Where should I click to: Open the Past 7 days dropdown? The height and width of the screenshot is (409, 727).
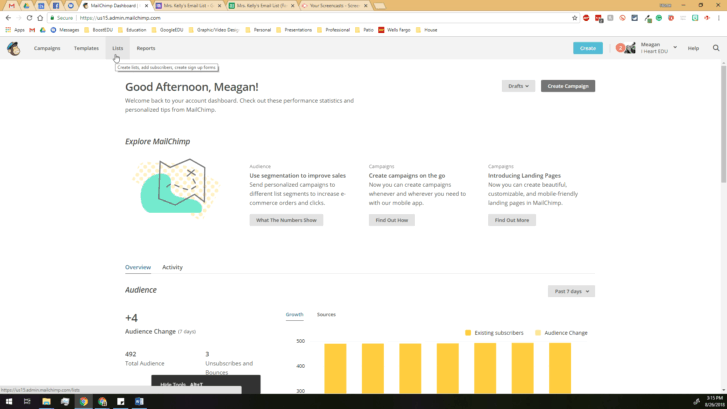[x=571, y=291]
